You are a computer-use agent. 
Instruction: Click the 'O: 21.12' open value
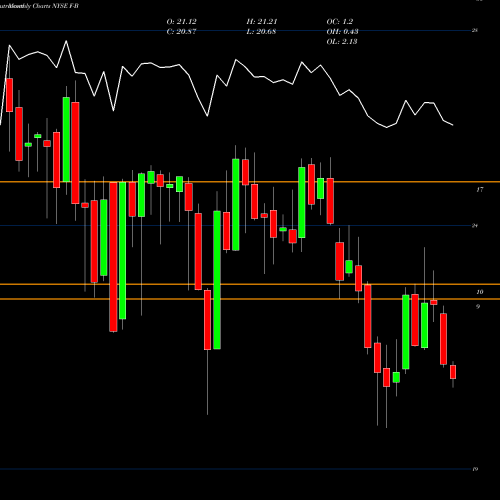click(181, 22)
